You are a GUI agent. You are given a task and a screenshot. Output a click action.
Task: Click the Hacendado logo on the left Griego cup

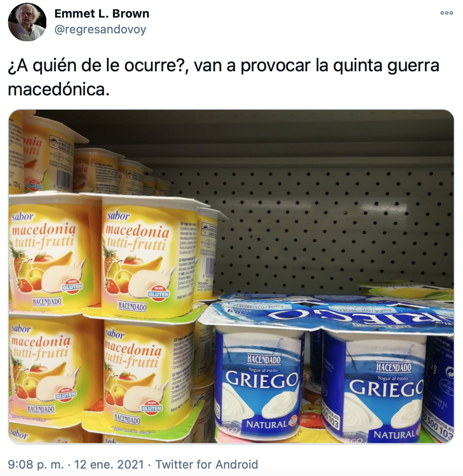pos(263,359)
